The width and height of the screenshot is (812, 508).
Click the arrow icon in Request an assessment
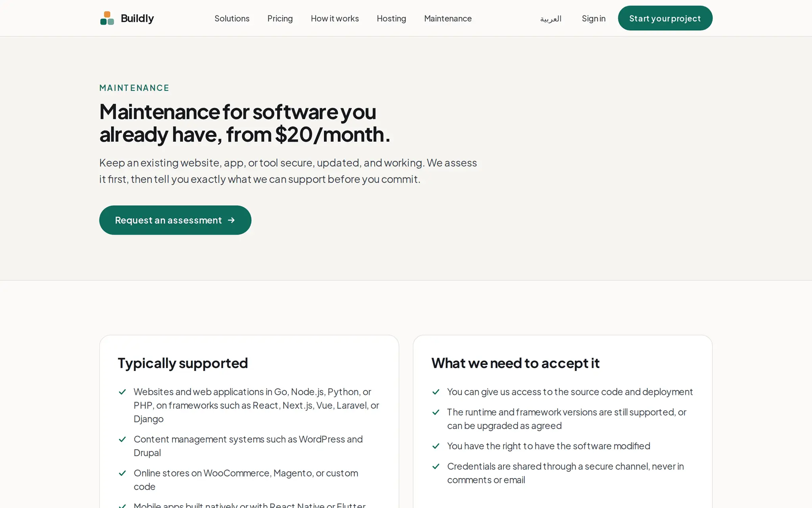(x=232, y=220)
